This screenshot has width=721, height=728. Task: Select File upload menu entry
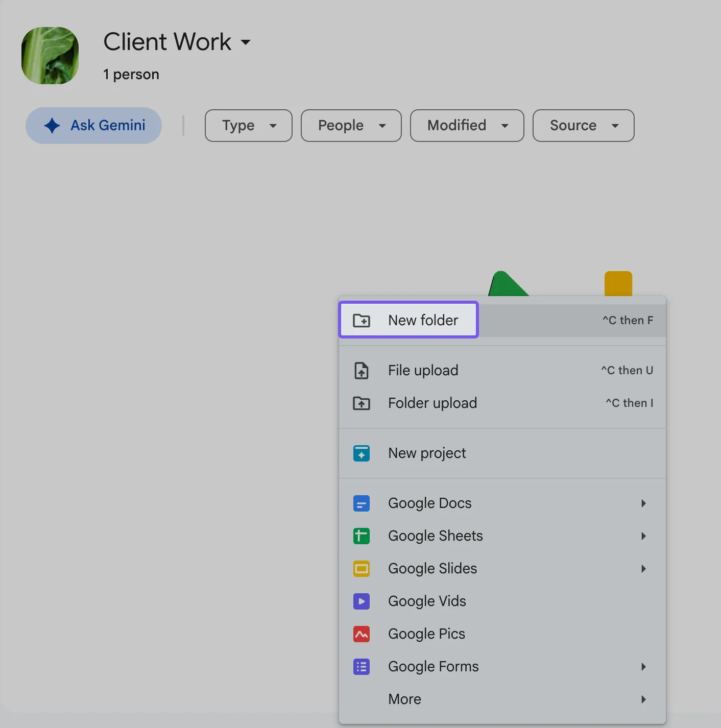502,370
